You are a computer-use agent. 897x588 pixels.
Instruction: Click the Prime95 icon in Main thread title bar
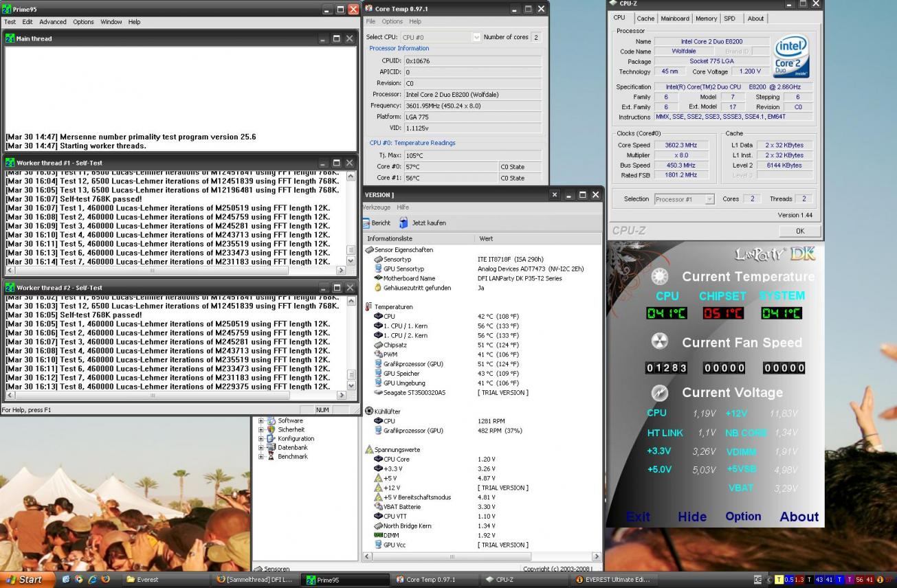10,38
